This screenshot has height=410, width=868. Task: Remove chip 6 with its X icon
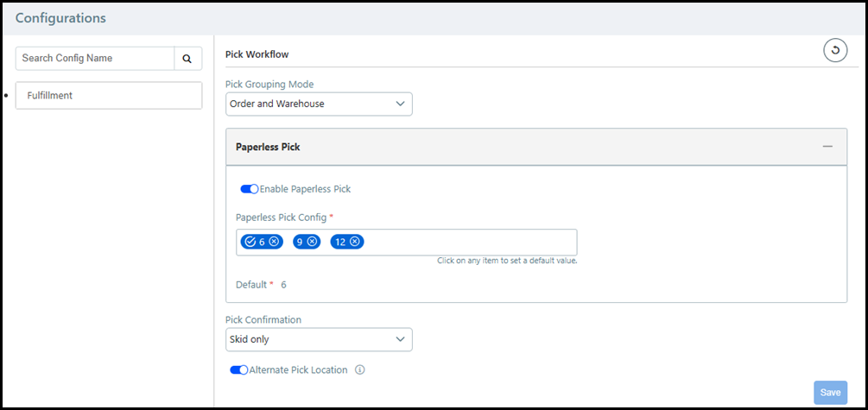tap(274, 242)
